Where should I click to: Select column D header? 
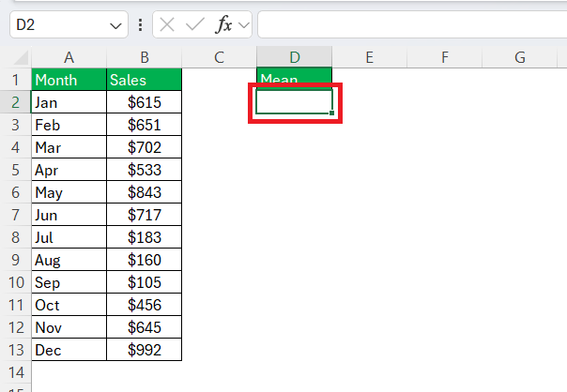[x=295, y=57]
